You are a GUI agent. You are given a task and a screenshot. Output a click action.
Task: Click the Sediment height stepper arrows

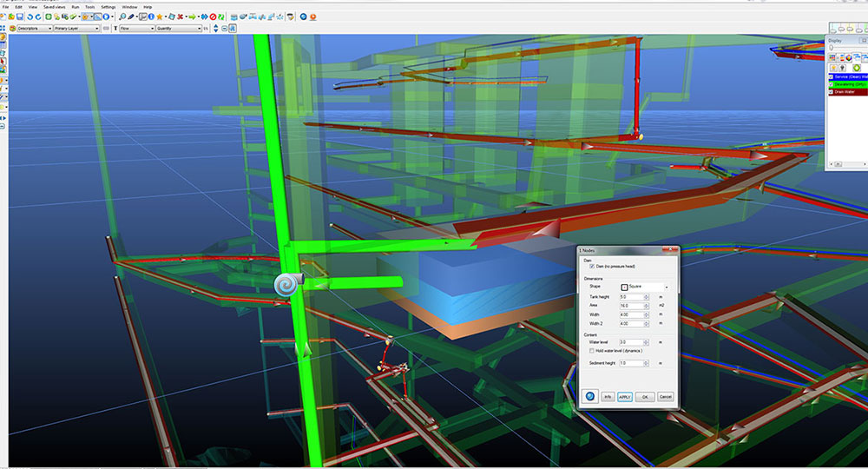coord(647,363)
